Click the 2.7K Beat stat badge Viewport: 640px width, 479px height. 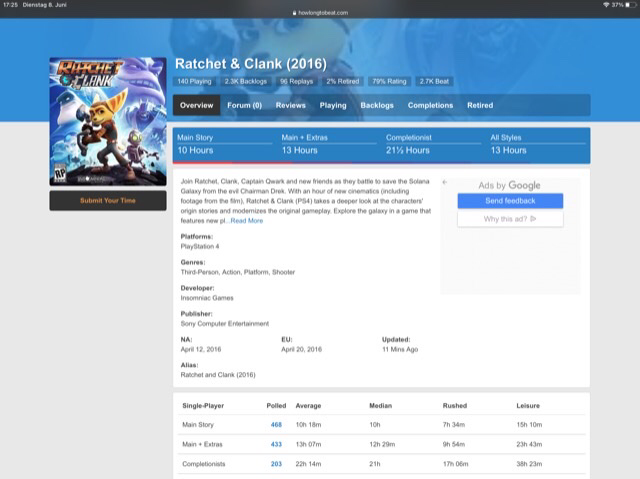434,82
